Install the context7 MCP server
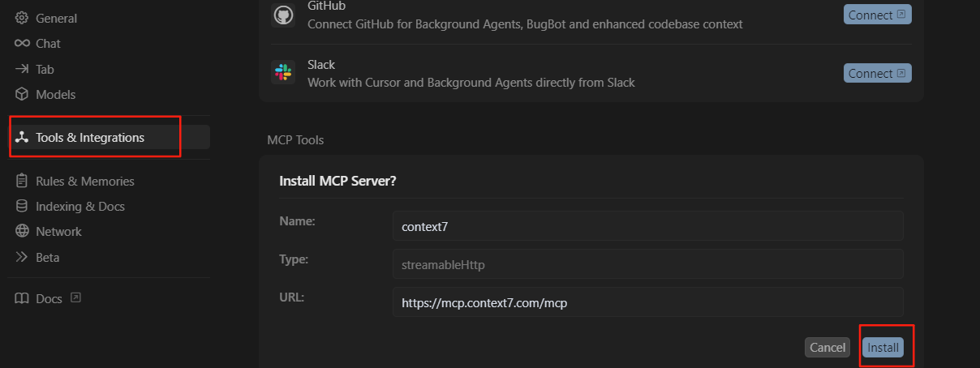This screenshot has height=368, width=980. coord(883,347)
